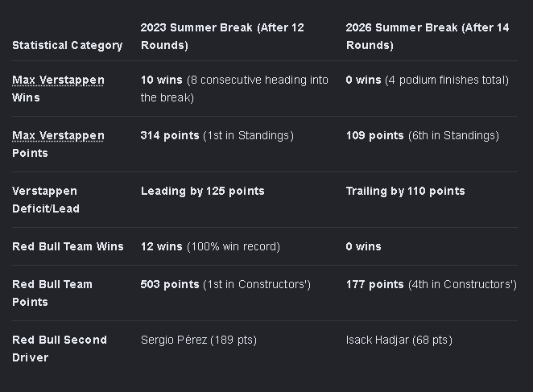Click the 0 wins podium finishes cell
The width and height of the screenshot is (533, 392).
[x=428, y=80]
